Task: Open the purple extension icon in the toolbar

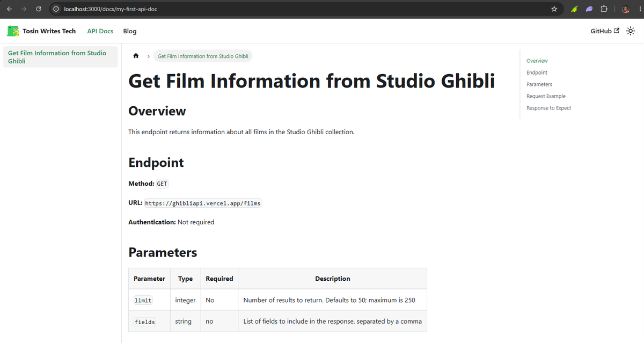Action: pyautogui.click(x=589, y=9)
